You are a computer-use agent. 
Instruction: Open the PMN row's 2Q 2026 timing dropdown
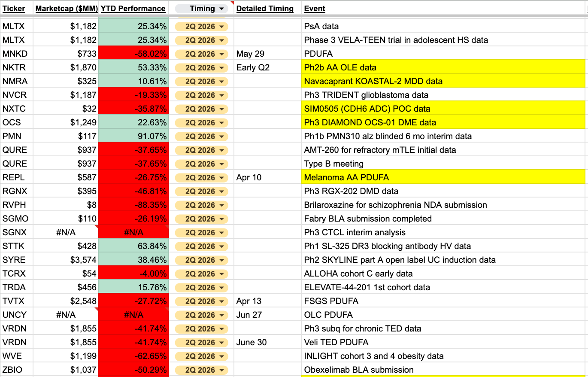click(201, 136)
